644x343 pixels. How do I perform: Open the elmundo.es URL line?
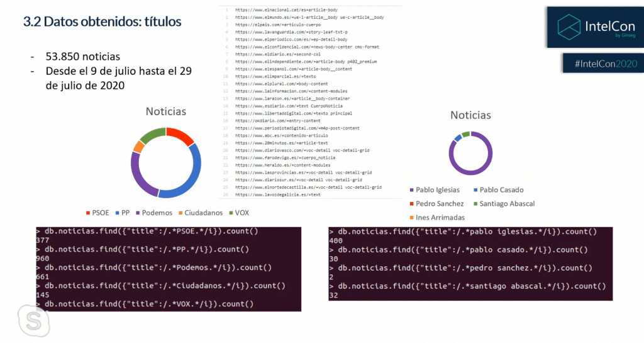(309, 17)
